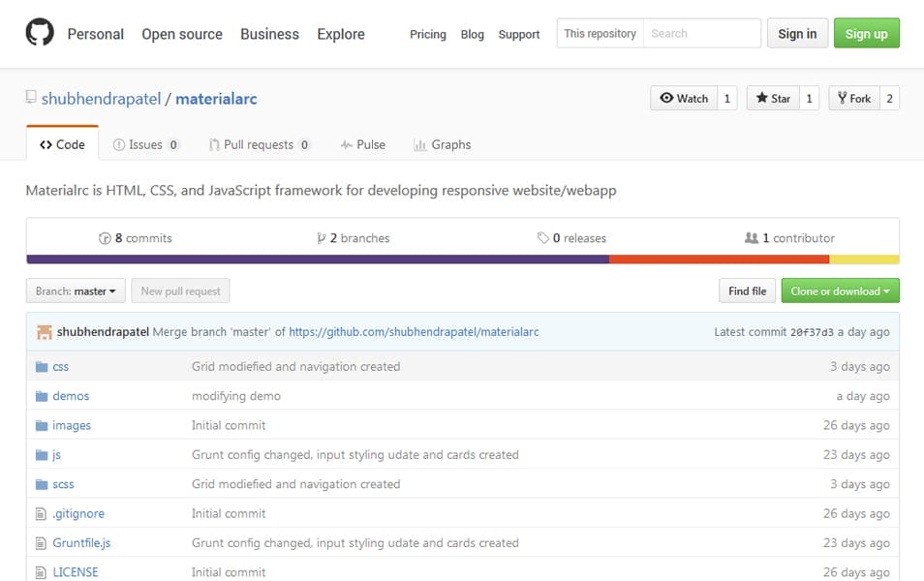Click the scss folder icon
This screenshot has height=581, width=924.
click(x=42, y=484)
